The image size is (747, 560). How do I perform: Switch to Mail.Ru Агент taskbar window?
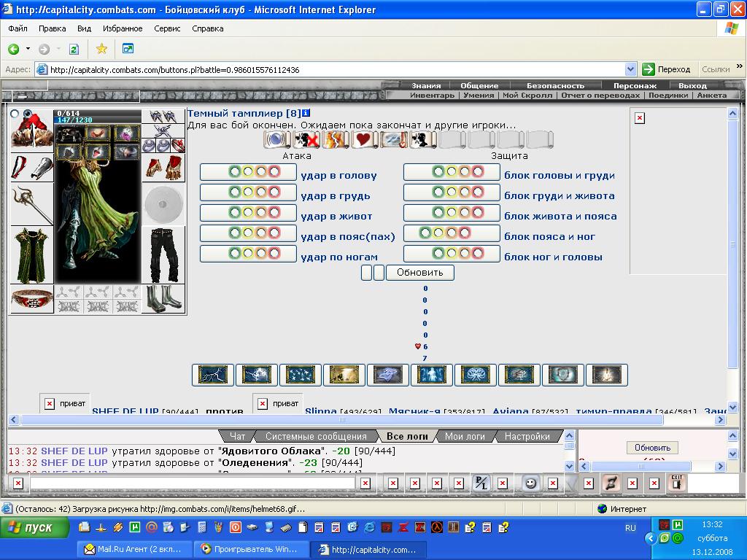[135, 549]
